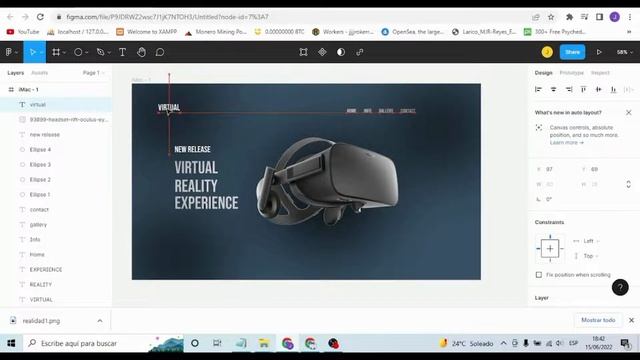Image resolution: width=640 pixels, height=360 pixels.
Task: Open shape tools dropdown arrow
Action: point(87,53)
